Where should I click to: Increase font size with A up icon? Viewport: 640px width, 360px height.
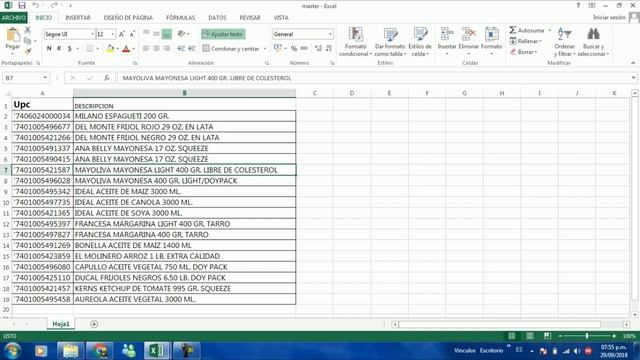(x=122, y=34)
